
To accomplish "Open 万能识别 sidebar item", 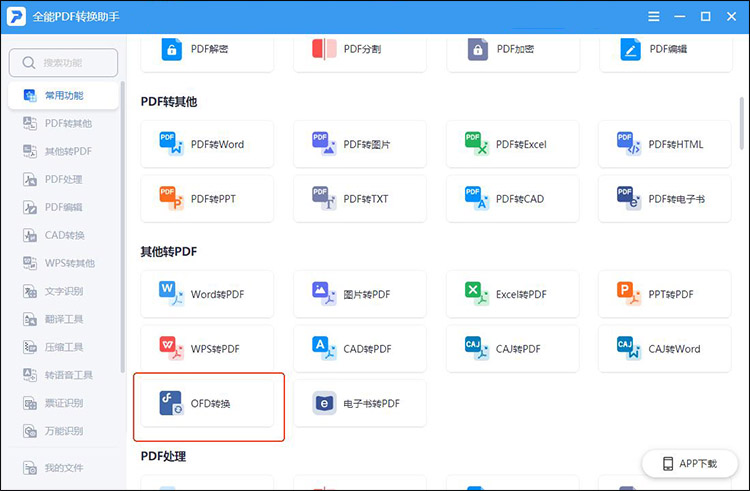I will (x=63, y=431).
